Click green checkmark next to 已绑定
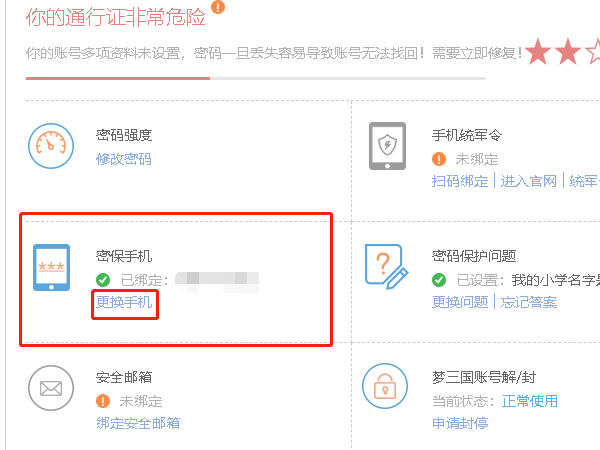This screenshot has height=450, width=600. [103, 280]
